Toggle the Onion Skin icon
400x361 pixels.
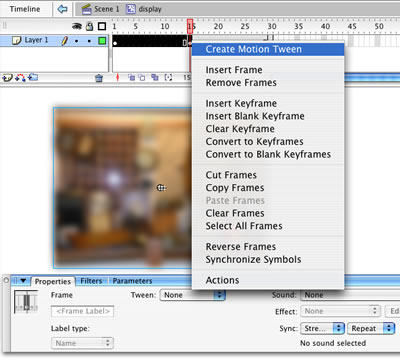pos(132,78)
